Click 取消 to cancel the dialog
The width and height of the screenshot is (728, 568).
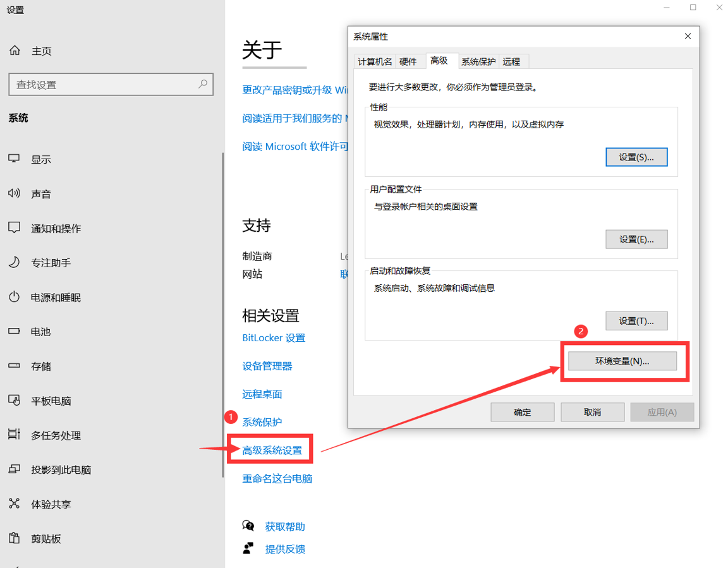click(592, 412)
